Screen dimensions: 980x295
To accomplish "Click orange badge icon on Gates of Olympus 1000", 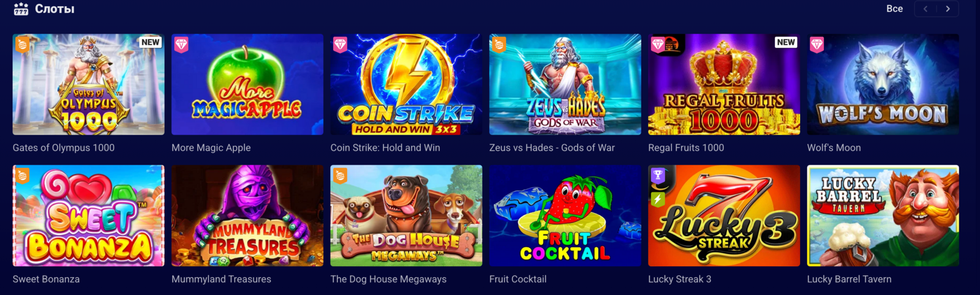I will 22,44.
